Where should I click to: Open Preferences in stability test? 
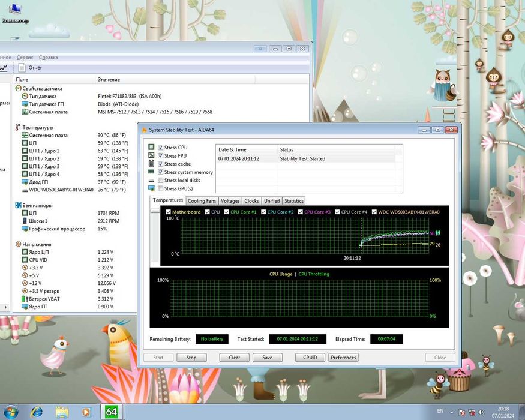point(343,358)
